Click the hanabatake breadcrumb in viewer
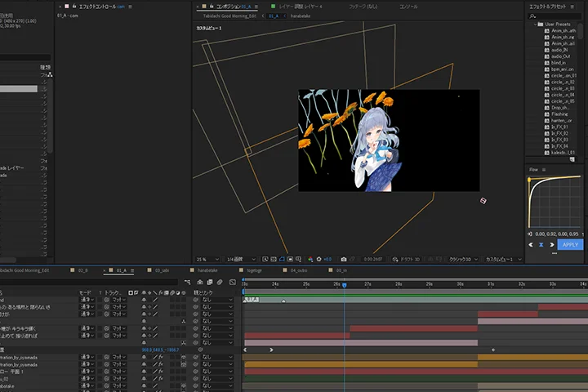The width and height of the screenshot is (588, 392). pyautogui.click(x=301, y=16)
